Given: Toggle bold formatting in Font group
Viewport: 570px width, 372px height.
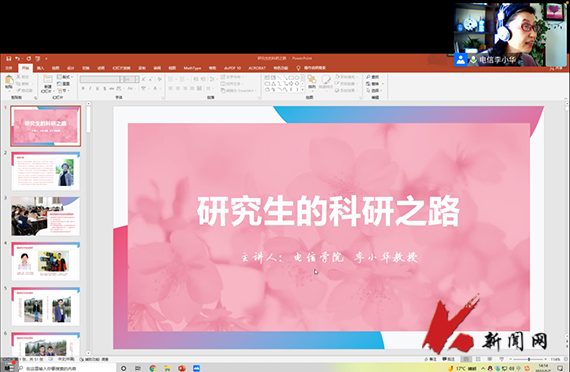Looking at the screenshot, I should [83, 88].
